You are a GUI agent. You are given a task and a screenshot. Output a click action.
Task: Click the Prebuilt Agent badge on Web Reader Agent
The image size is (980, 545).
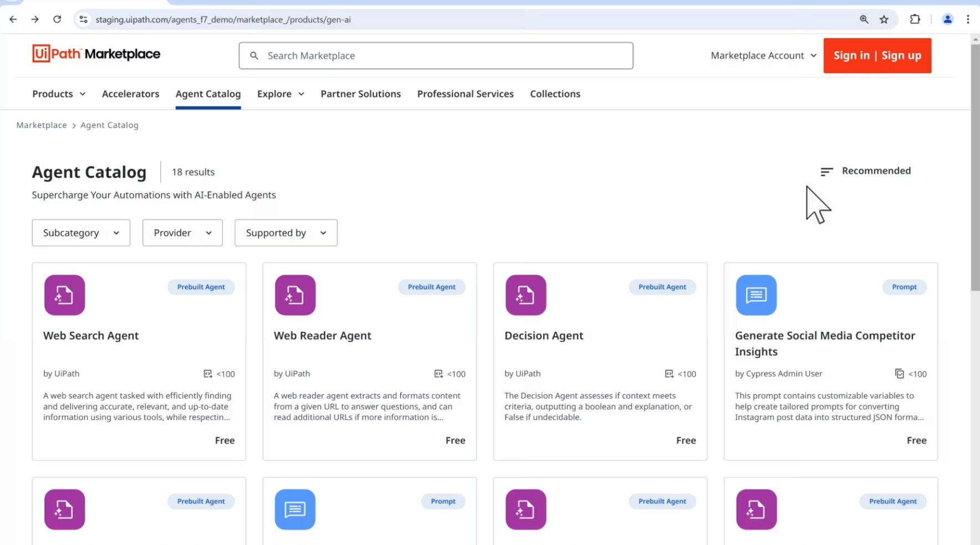(431, 287)
